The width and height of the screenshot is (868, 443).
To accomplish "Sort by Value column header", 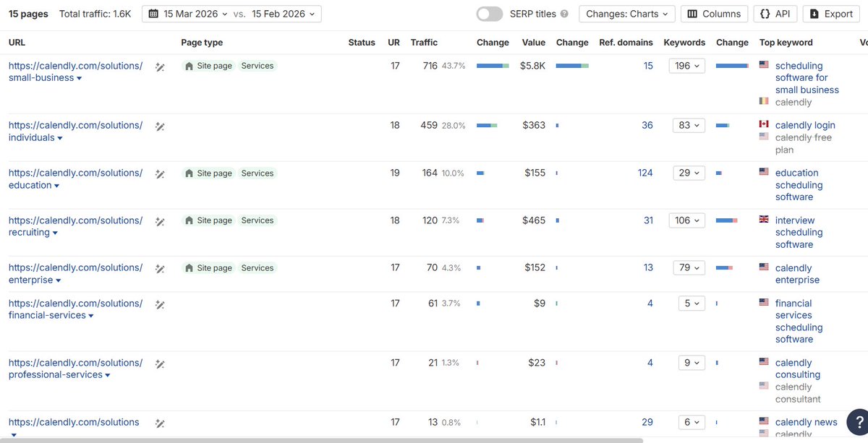I will pos(534,43).
